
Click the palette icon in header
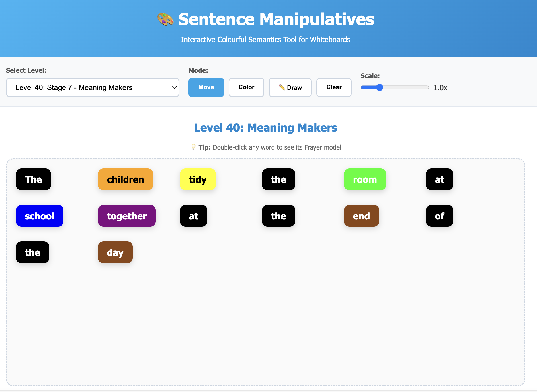tap(165, 19)
